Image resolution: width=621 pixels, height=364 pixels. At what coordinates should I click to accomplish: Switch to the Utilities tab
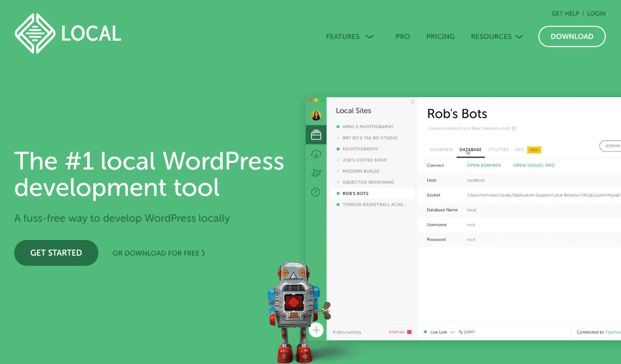click(498, 150)
